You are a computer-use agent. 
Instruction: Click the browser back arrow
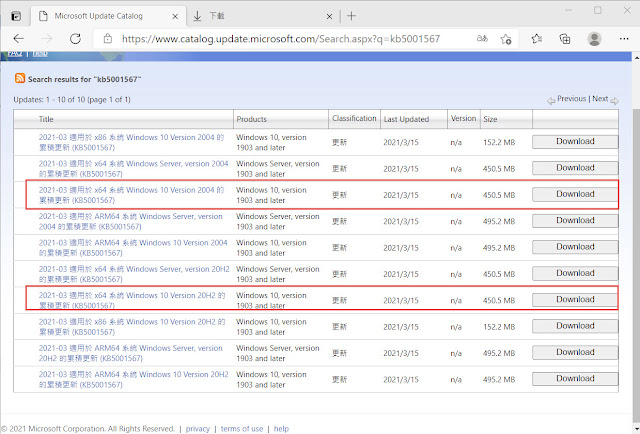click(x=19, y=39)
